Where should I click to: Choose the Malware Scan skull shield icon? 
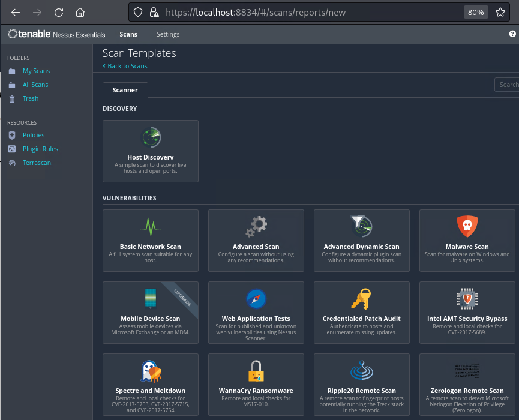tap(467, 226)
